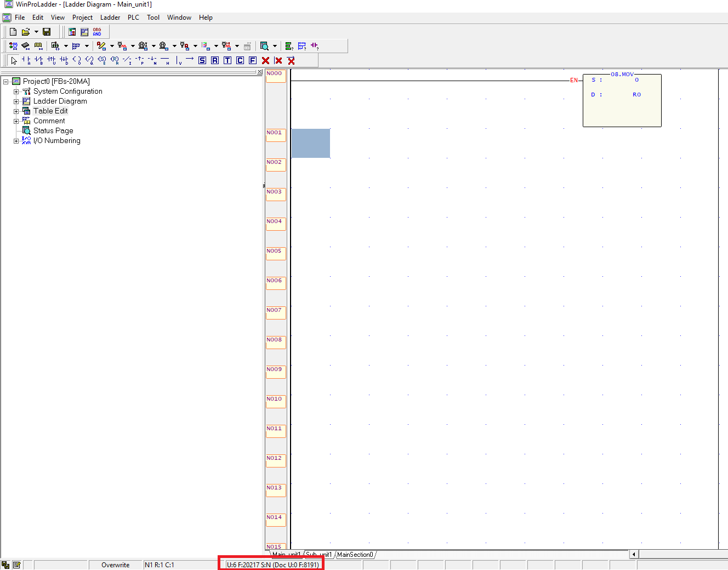The image size is (728, 570).
Task: Insert a horizontal line element
Action: pos(166,60)
